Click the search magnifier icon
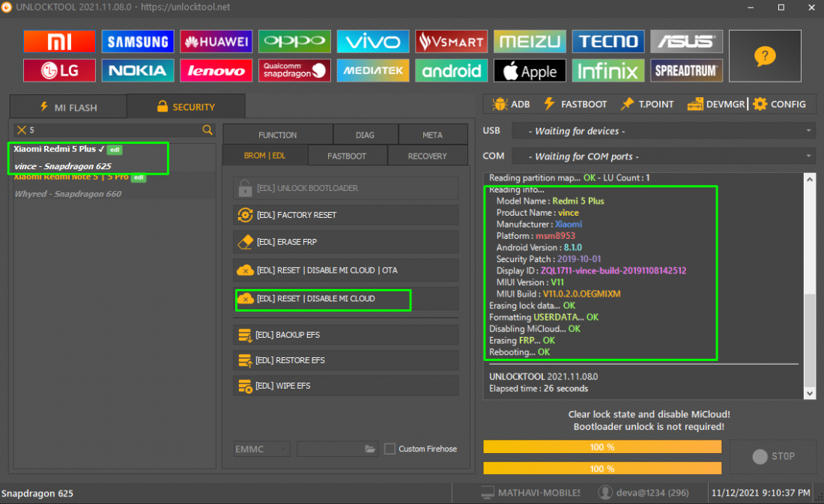This screenshot has width=824, height=504. pos(207,130)
